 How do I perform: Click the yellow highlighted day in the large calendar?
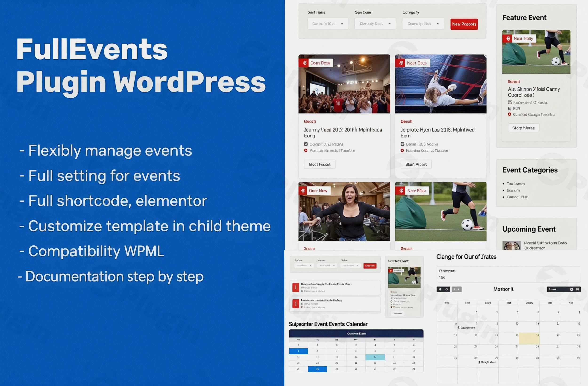529,338
